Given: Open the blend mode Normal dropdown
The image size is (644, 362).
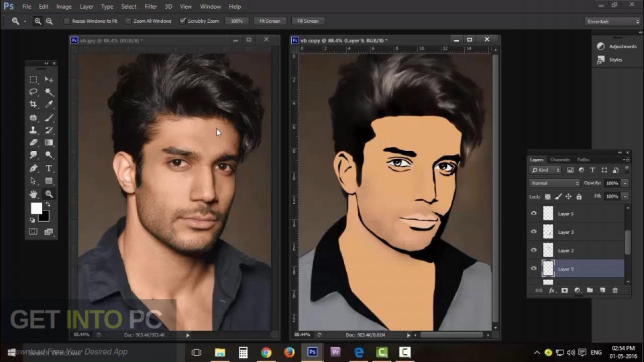Looking at the screenshot, I should tap(554, 183).
